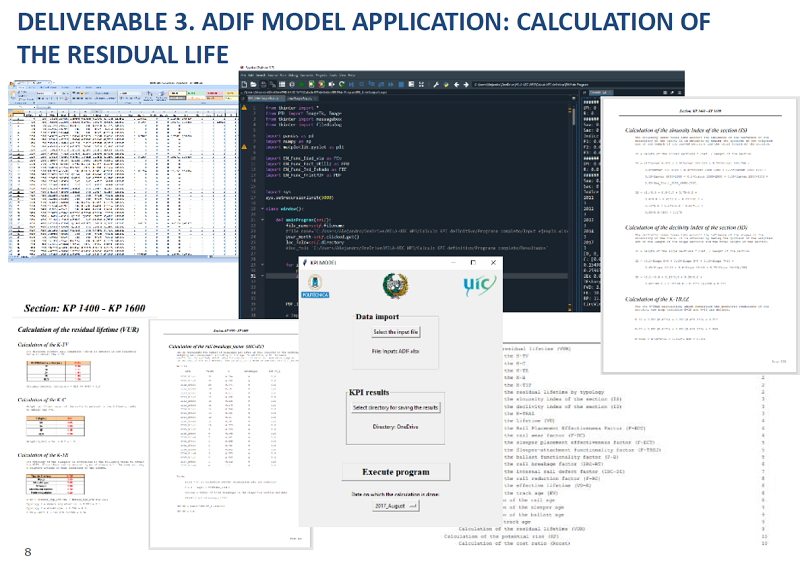Click the UIC logo in KPI MODEL window

pyautogui.click(x=479, y=286)
